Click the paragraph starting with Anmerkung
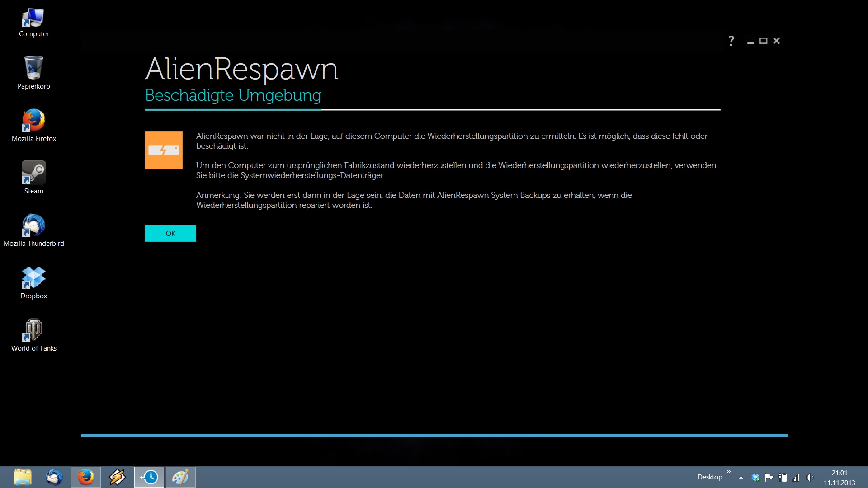The width and height of the screenshot is (868, 488). [x=414, y=200]
